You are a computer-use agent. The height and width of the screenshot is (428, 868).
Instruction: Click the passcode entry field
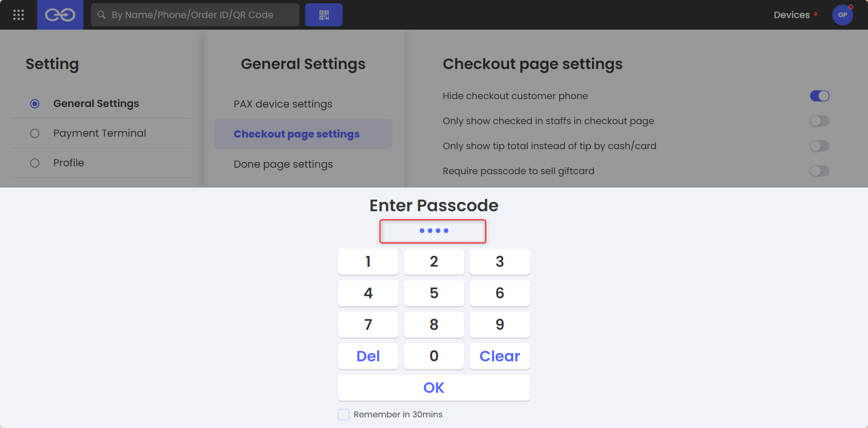[433, 231]
